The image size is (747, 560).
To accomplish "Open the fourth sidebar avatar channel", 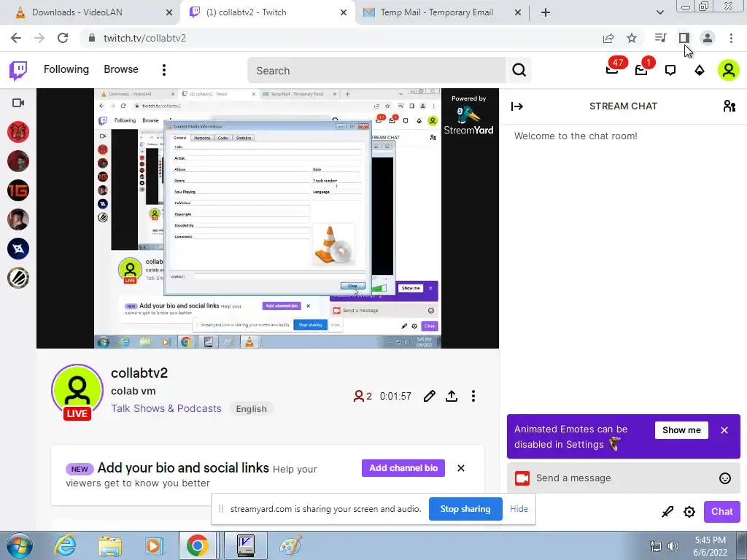I will [18, 219].
